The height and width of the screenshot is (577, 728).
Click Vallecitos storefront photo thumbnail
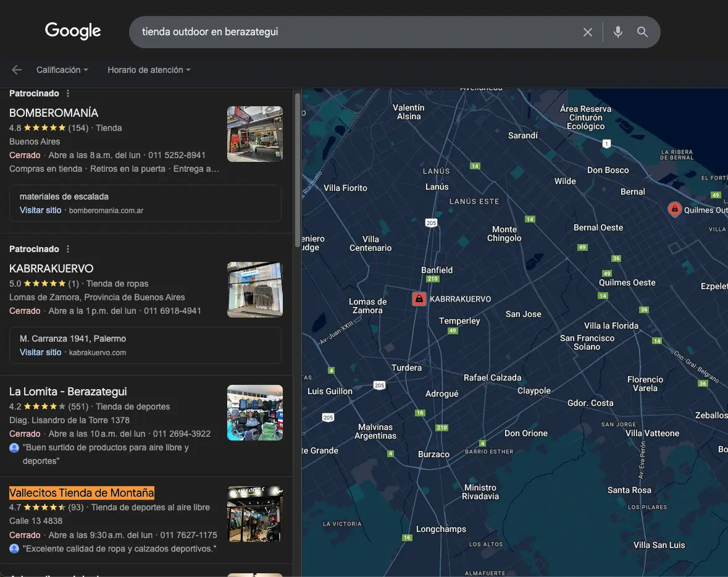click(255, 514)
